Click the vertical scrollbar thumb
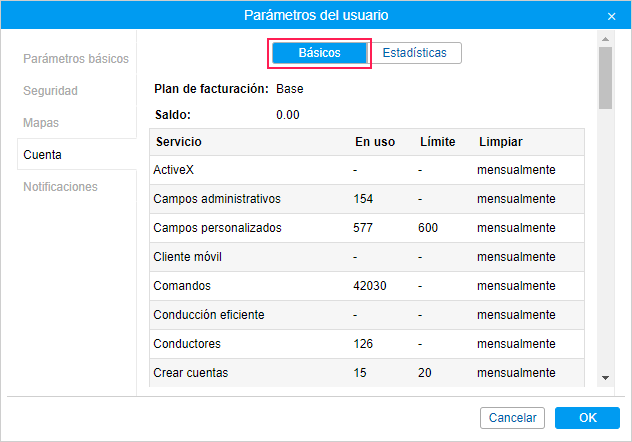Screen dimensions: 632x442 coord(605,78)
